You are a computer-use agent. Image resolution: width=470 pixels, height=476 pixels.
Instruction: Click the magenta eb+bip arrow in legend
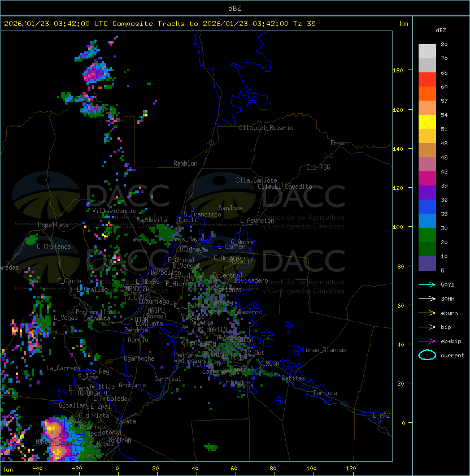[x=427, y=341]
